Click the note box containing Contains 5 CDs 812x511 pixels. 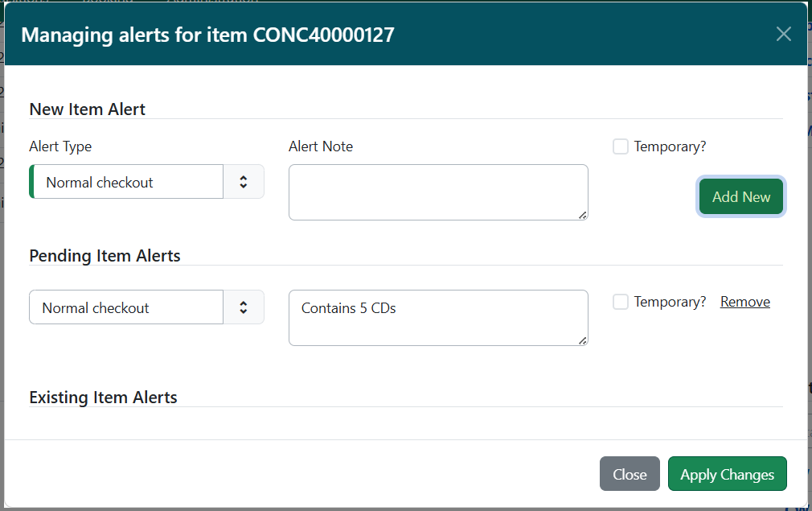coord(437,317)
